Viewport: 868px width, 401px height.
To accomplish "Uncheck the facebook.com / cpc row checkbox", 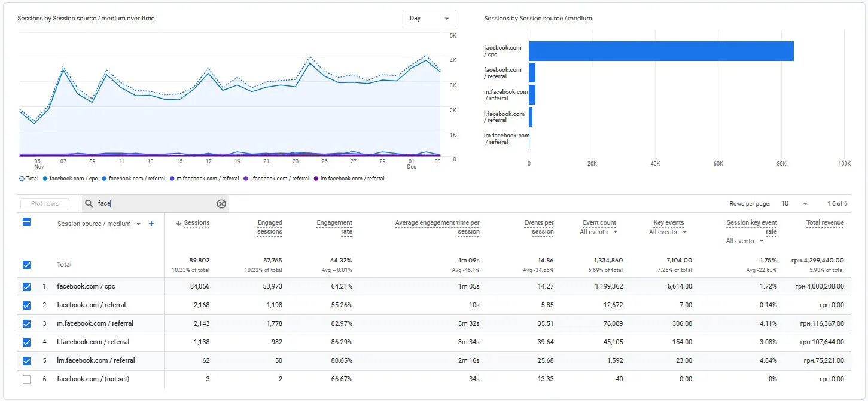I will point(26,287).
